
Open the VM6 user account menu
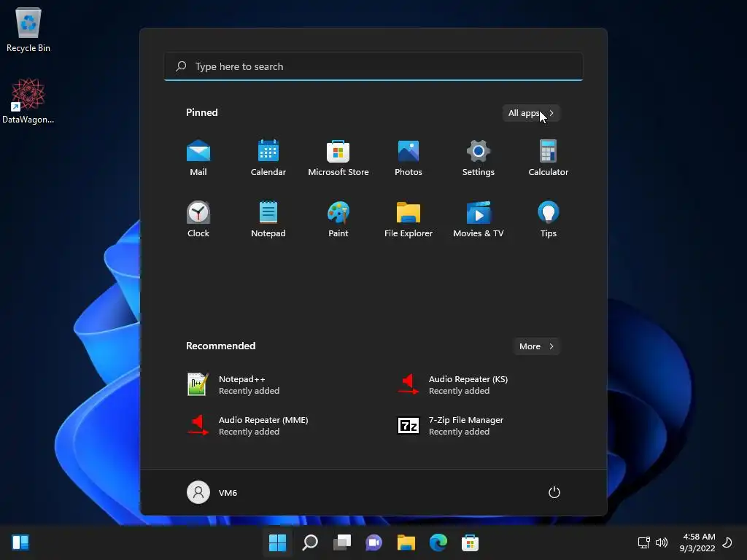coord(212,492)
